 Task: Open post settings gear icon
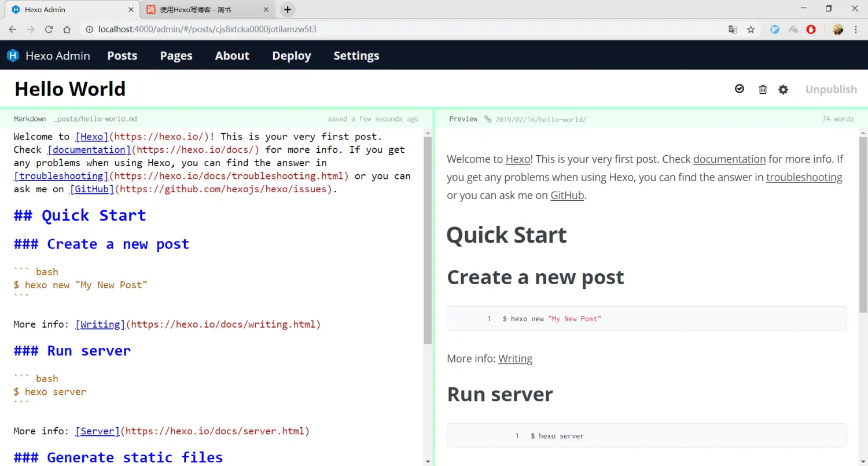tap(783, 89)
